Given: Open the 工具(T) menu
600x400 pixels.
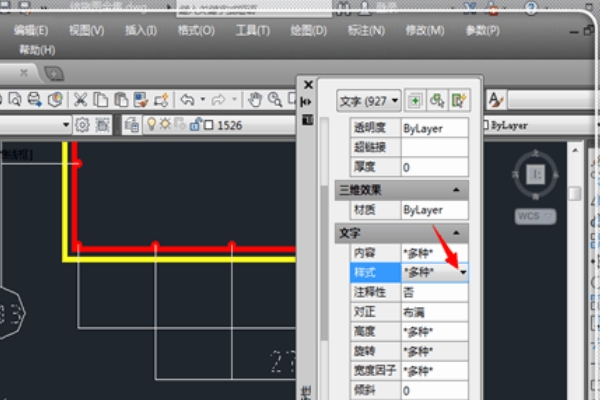Looking at the screenshot, I should (x=253, y=31).
